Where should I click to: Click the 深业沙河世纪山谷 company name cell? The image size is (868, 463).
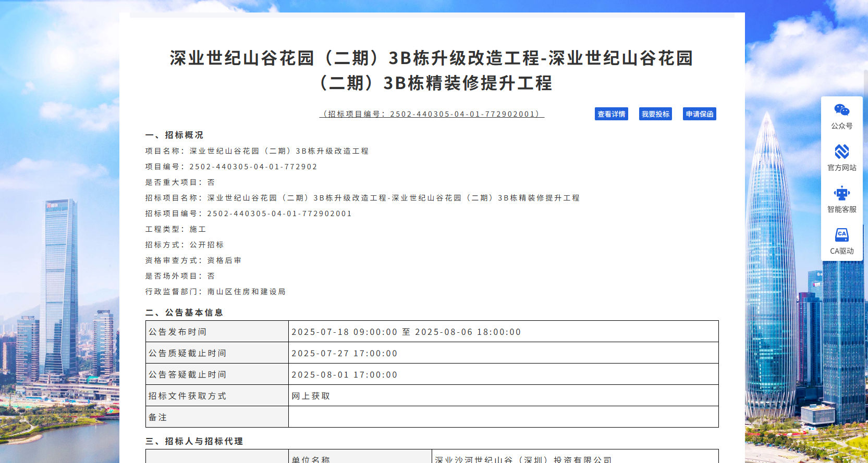click(575, 457)
